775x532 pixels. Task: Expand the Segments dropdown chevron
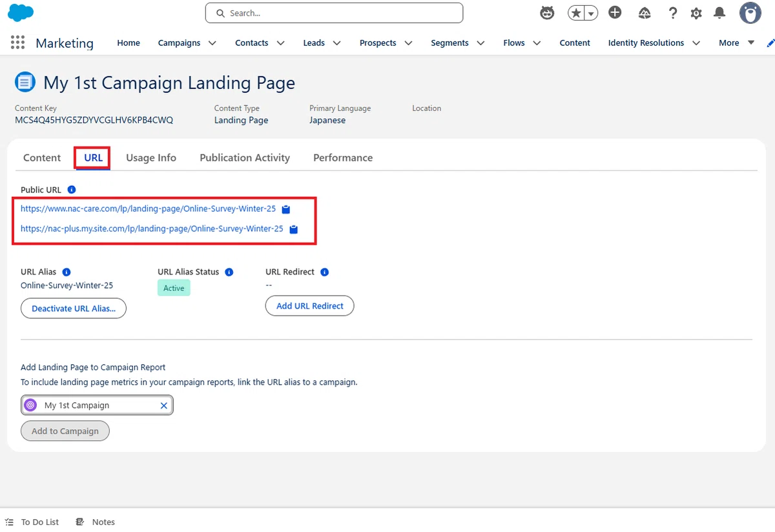(x=480, y=43)
